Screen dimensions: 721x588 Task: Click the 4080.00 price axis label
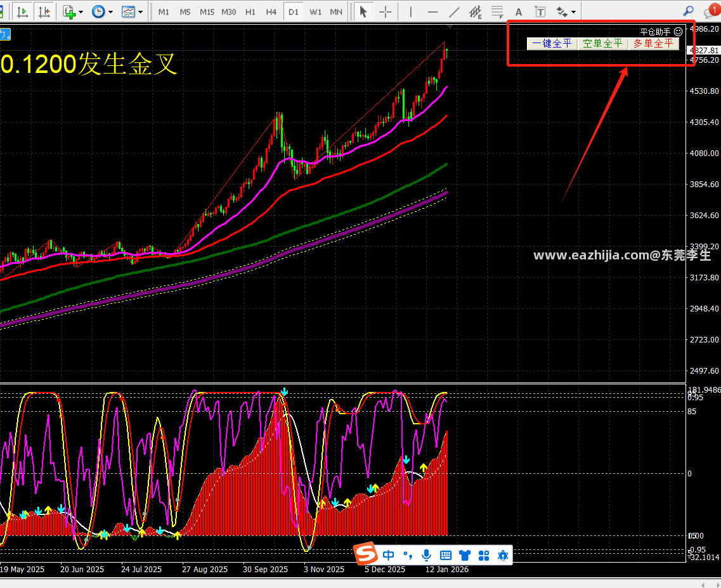pyautogui.click(x=704, y=154)
